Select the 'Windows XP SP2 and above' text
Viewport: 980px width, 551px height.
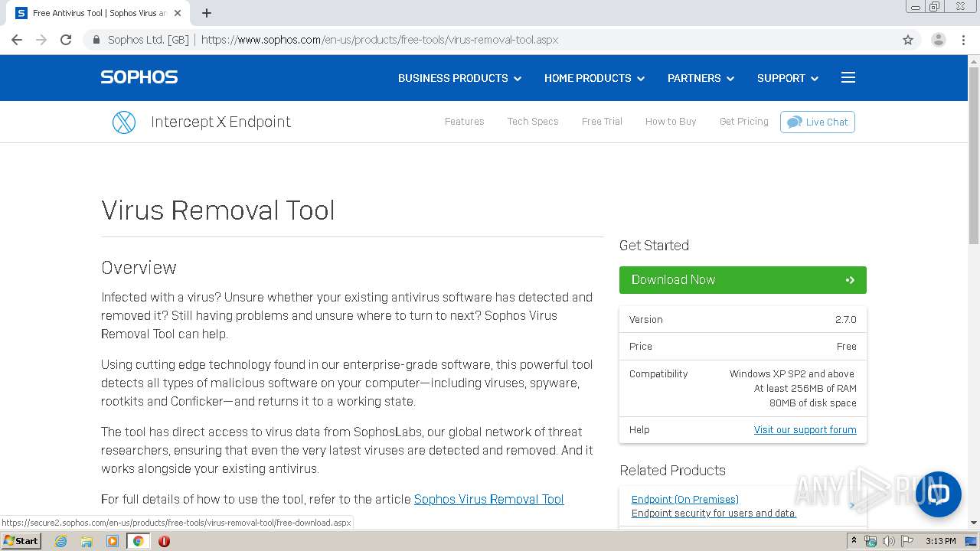[792, 374]
